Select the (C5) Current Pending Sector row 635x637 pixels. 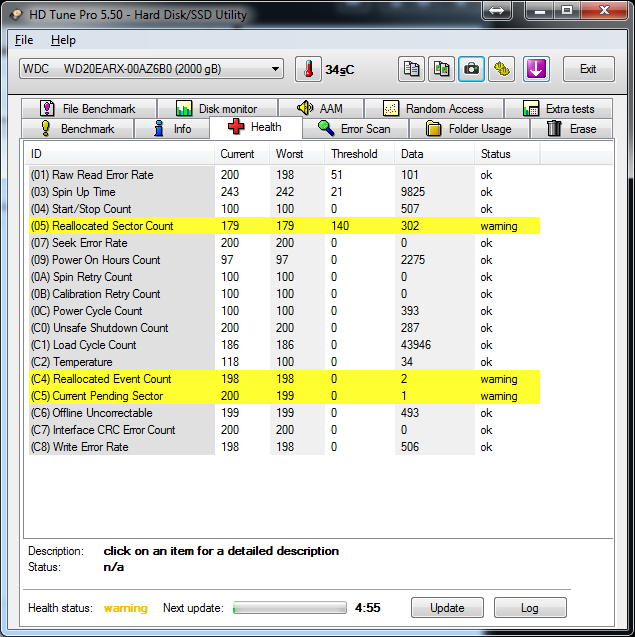point(284,396)
